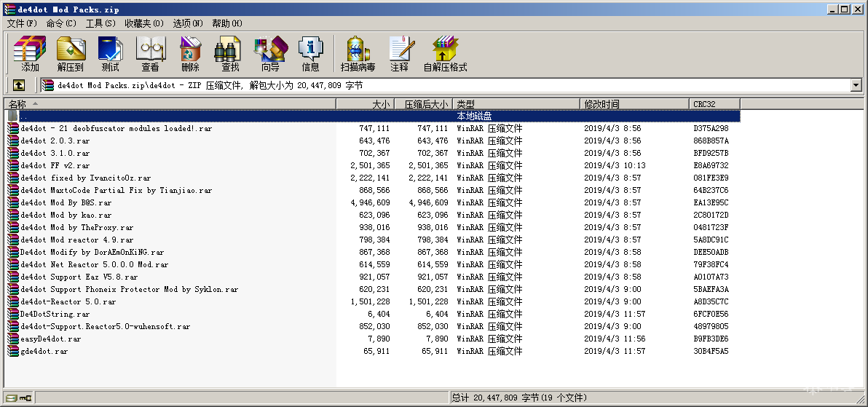Sort by 类型 column header
This screenshot has height=407, width=868.
tap(516, 104)
